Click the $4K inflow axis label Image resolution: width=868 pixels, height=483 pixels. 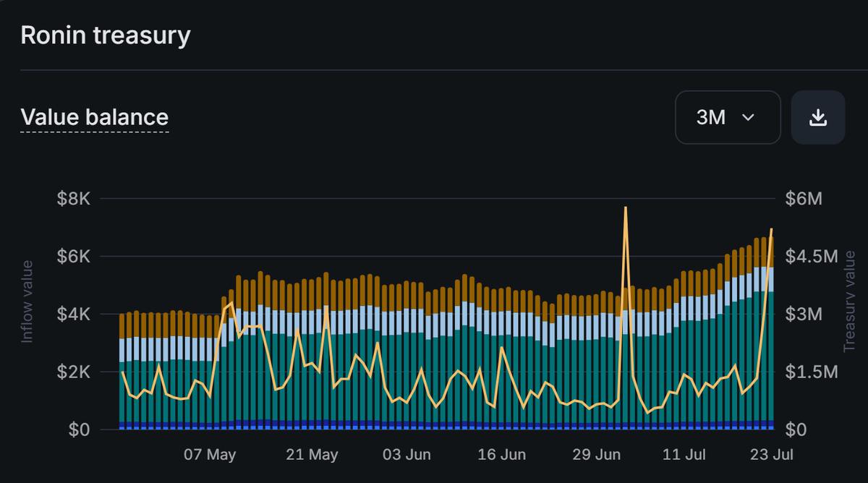74,315
